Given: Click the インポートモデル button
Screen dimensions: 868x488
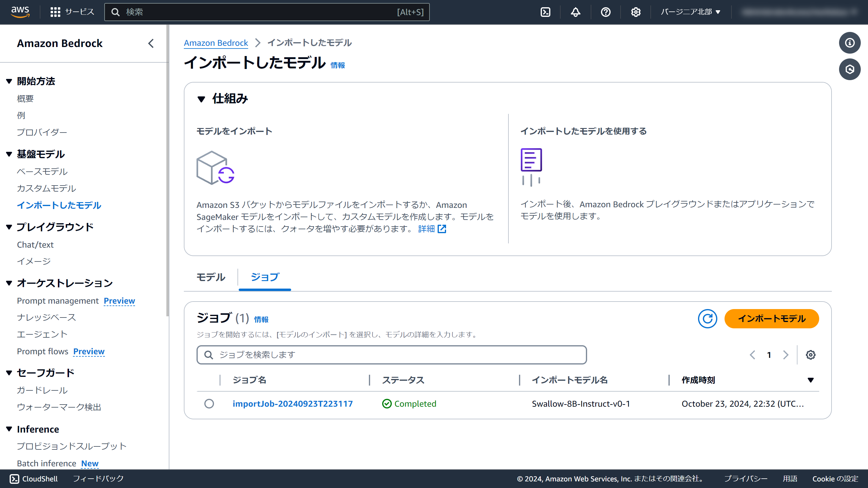Looking at the screenshot, I should click(771, 319).
